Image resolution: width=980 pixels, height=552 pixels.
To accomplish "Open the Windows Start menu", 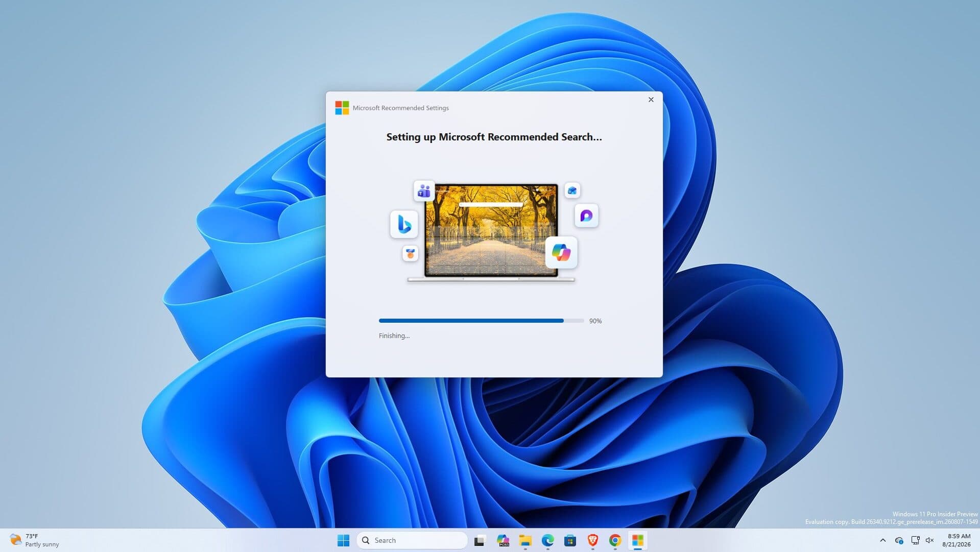I will pyautogui.click(x=343, y=540).
